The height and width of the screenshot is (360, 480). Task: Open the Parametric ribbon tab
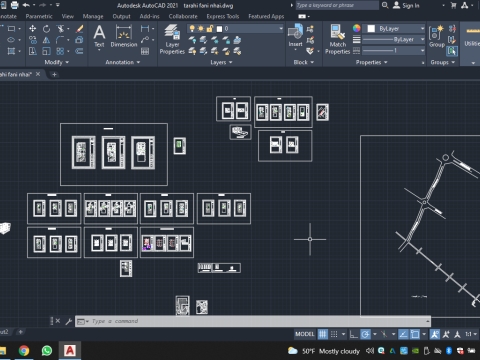point(39,16)
